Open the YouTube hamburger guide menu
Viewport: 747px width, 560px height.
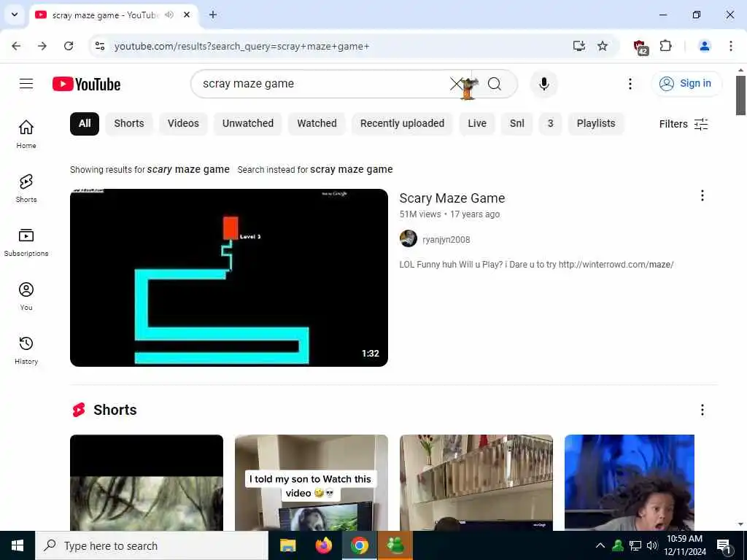[x=26, y=84]
